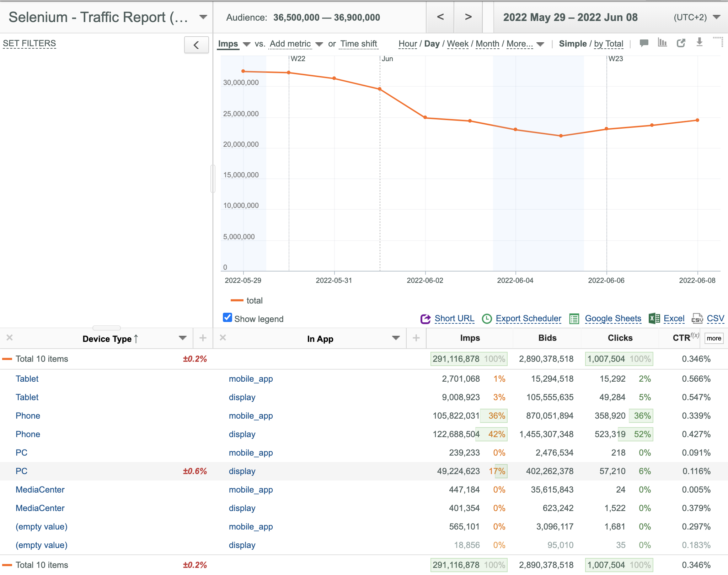Switch chart mode to by Total
Screen dimensions: 728x575
[609, 44]
